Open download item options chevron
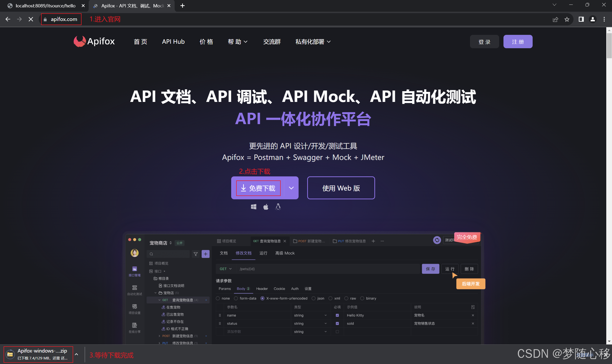This screenshot has width=612, height=364. (76, 354)
